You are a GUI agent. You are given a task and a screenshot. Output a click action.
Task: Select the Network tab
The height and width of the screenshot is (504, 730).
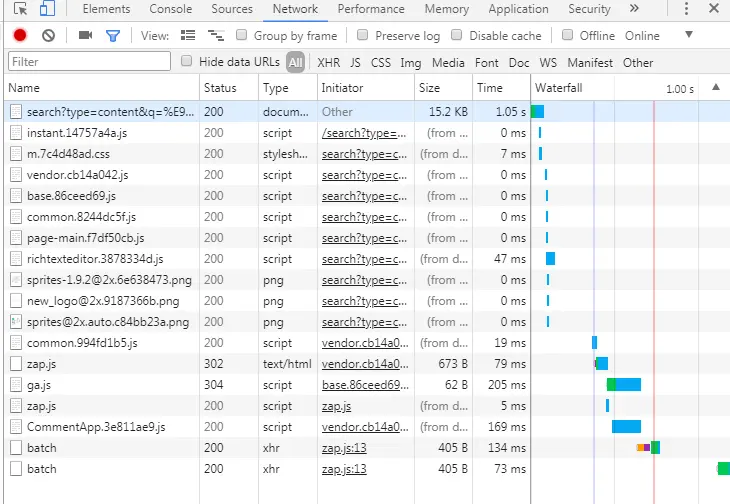295,9
